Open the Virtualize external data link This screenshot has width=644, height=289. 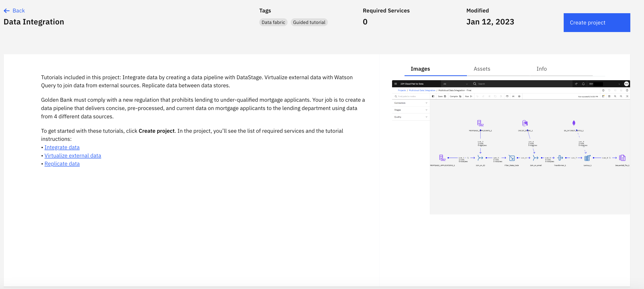(73, 156)
